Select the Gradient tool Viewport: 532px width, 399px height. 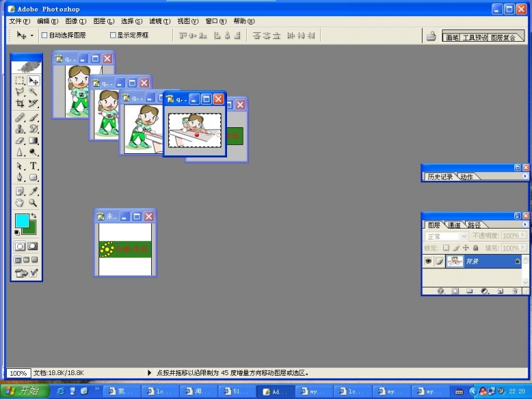coord(33,140)
